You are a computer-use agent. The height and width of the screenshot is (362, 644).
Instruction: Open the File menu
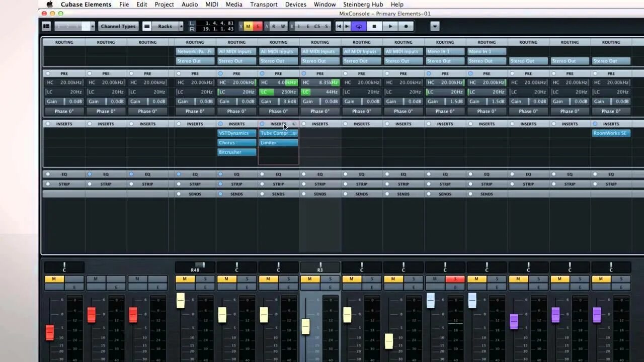coord(124,5)
